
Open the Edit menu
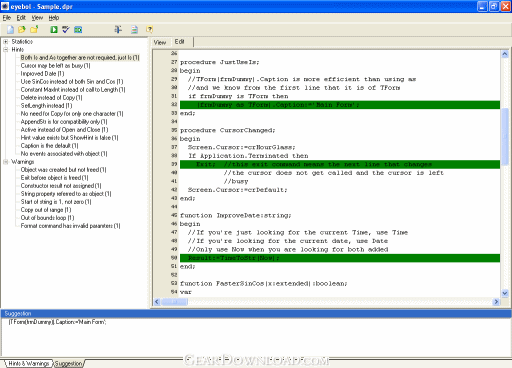click(x=21, y=18)
